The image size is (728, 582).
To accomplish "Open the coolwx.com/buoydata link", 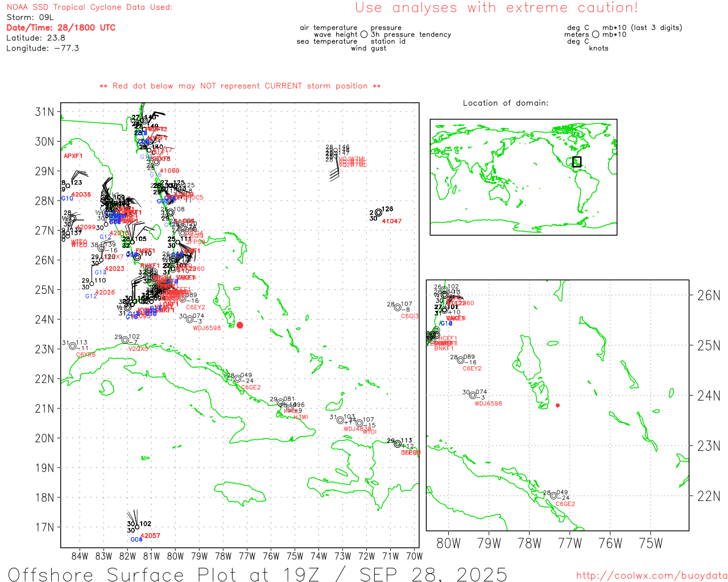I will (x=652, y=576).
